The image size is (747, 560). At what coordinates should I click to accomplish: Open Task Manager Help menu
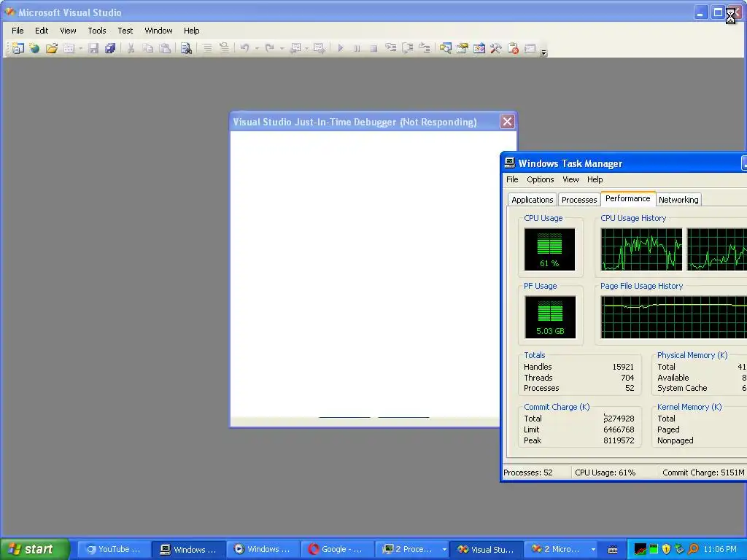pyautogui.click(x=595, y=179)
